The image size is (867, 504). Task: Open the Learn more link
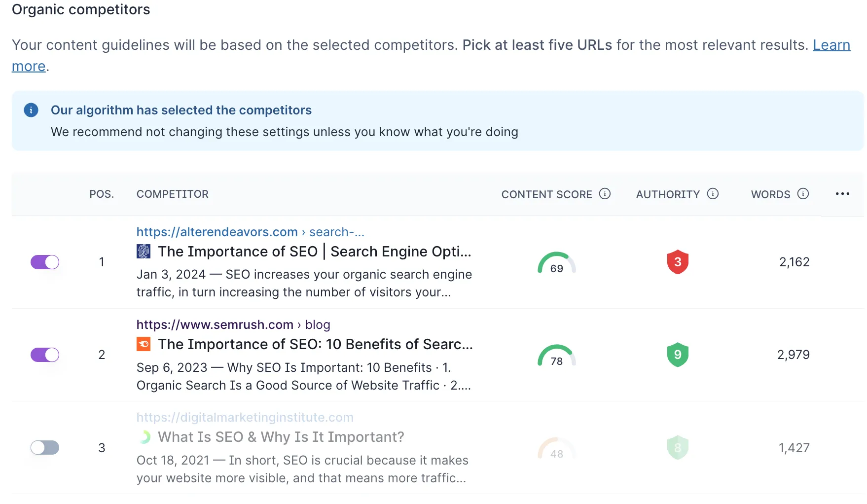[831, 45]
